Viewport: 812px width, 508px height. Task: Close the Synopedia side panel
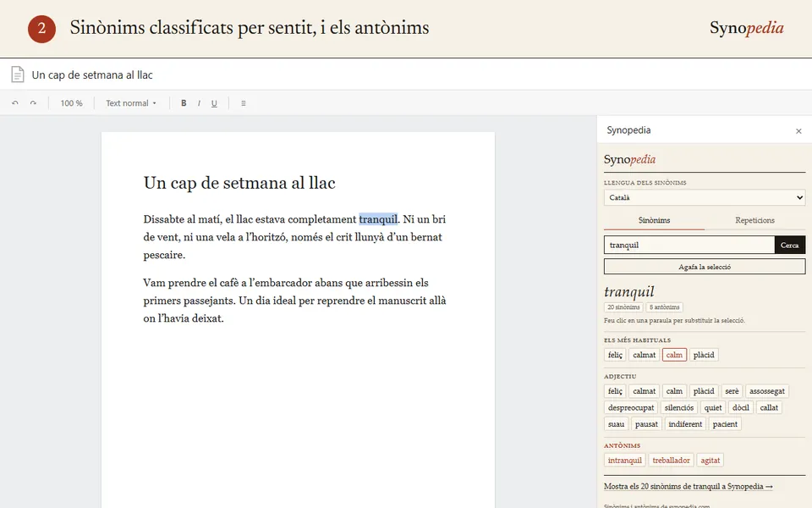[798, 131]
